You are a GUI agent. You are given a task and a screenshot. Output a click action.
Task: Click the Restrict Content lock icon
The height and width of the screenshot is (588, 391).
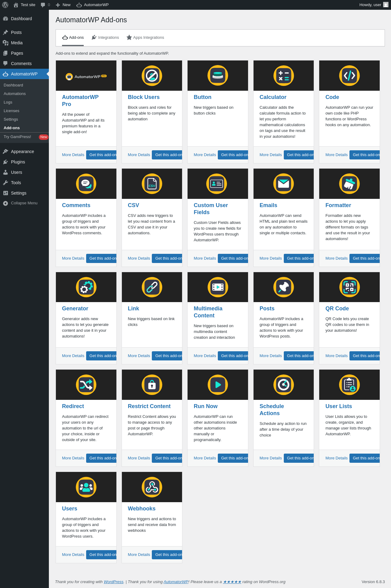(152, 385)
